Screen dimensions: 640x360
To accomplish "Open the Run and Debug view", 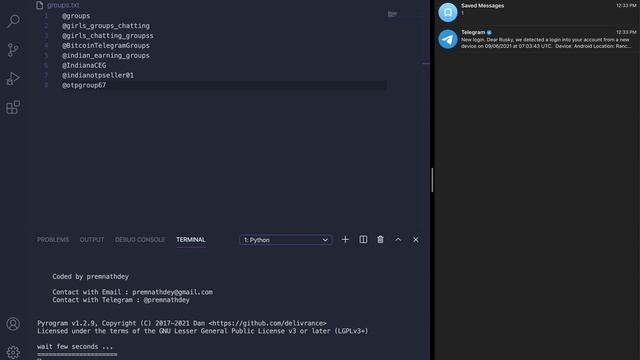I will pyautogui.click(x=13, y=78).
